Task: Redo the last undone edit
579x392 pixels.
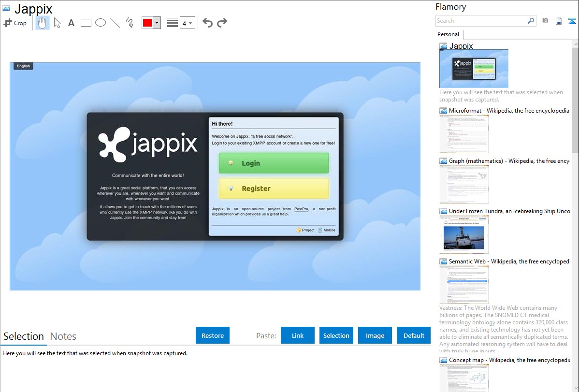Action: click(x=222, y=23)
